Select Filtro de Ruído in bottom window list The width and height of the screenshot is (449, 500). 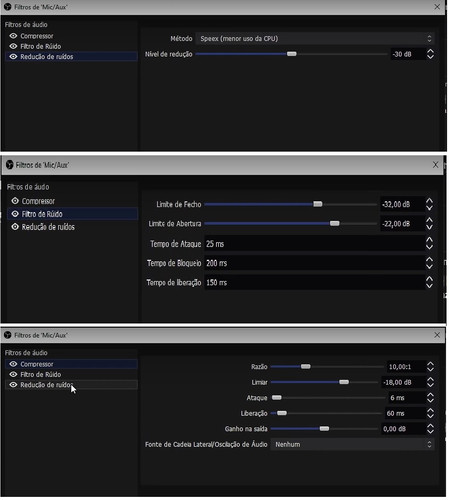pos(71,374)
